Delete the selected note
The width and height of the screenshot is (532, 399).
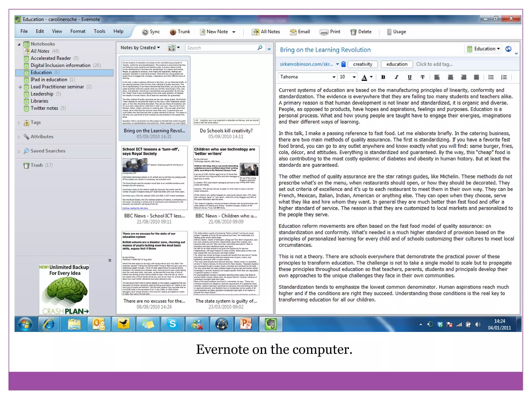point(361,32)
